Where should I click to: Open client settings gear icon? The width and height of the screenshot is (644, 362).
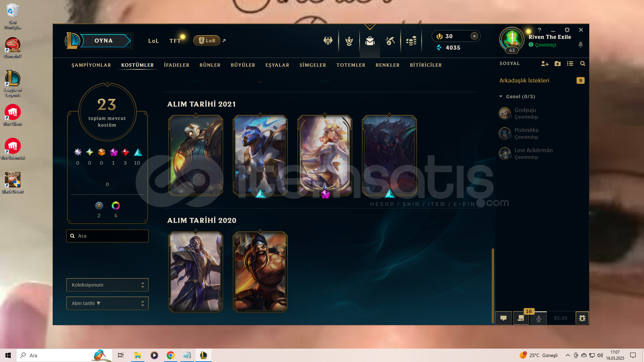click(x=567, y=30)
